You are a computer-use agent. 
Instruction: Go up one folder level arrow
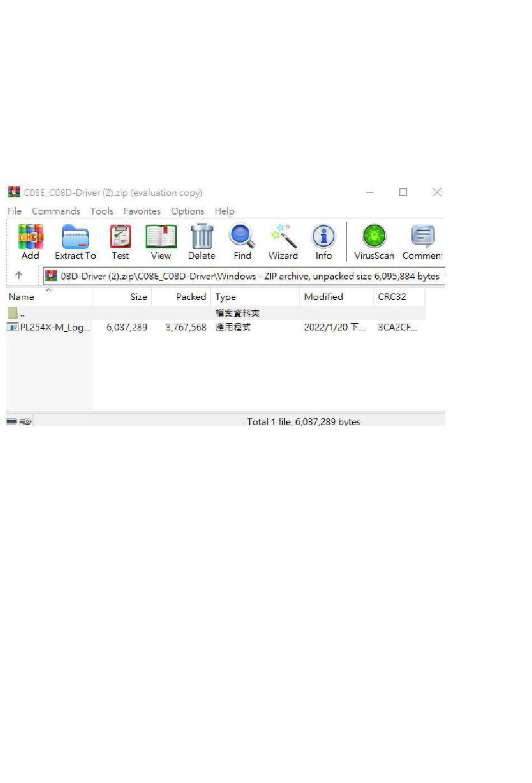pos(18,276)
